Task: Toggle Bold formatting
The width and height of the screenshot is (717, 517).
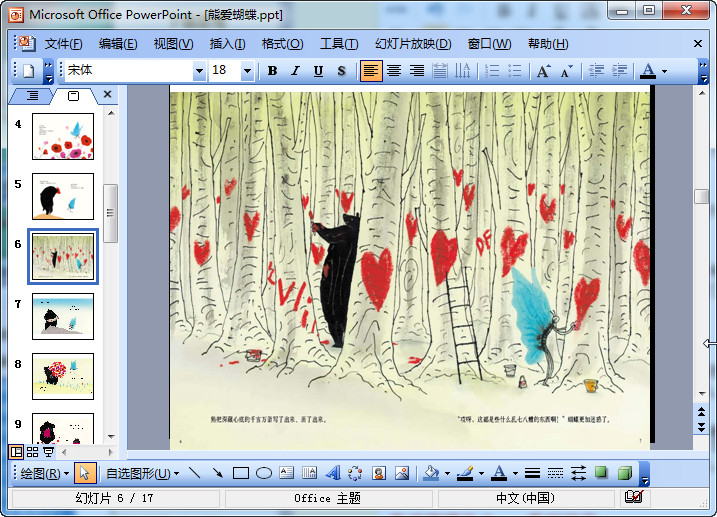Action: point(272,71)
